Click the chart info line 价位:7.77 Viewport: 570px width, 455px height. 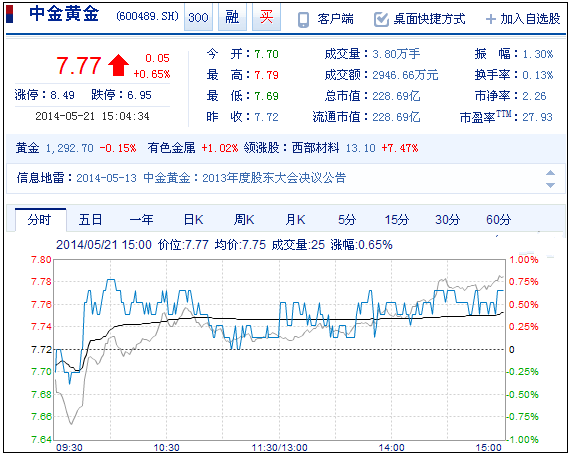(x=183, y=245)
